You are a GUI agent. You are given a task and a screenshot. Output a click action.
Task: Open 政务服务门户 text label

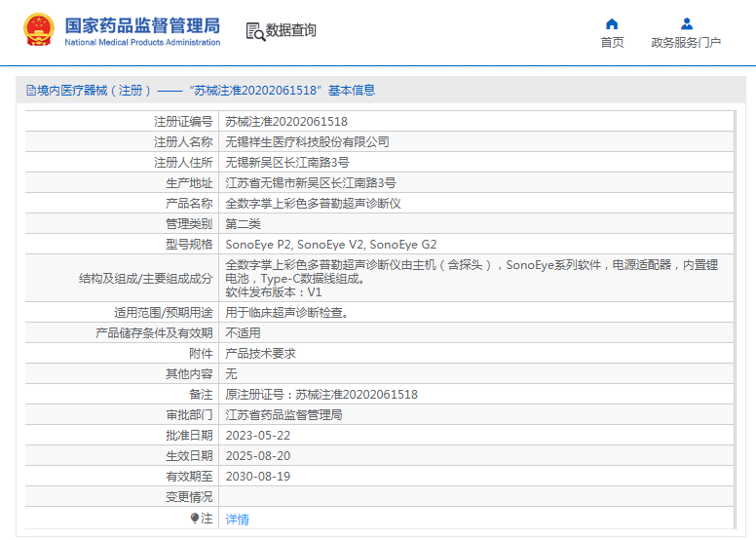(x=686, y=43)
